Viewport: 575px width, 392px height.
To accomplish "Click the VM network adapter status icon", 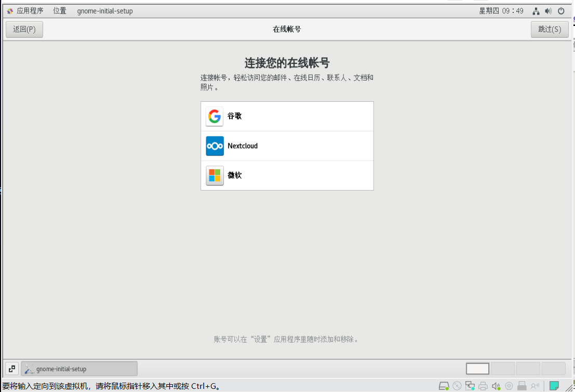I will pyautogui.click(x=470, y=386).
